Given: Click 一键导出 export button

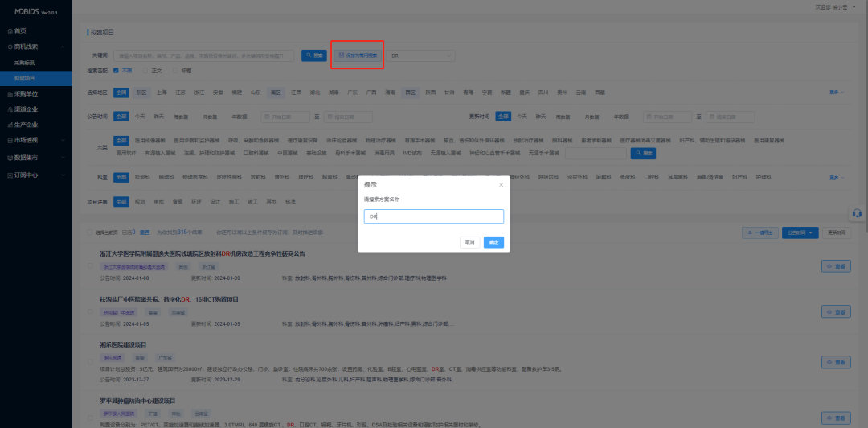Looking at the screenshot, I should (x=760, y=233).
